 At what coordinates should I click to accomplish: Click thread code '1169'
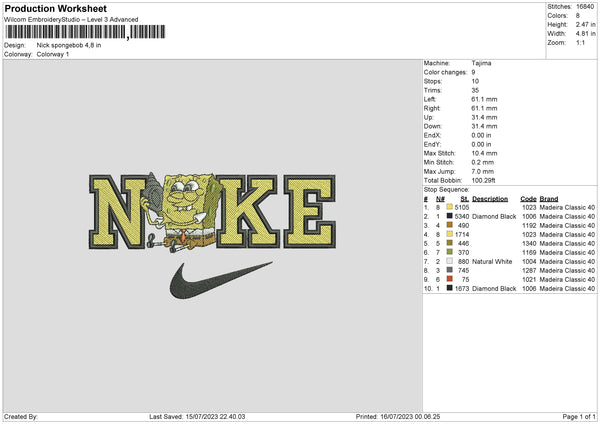pos(529,253)
